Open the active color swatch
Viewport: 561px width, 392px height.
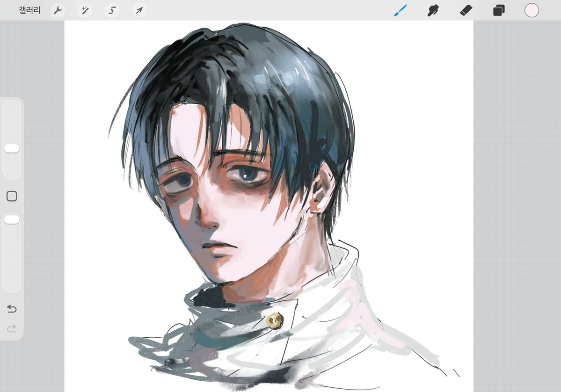click(532, 10)
